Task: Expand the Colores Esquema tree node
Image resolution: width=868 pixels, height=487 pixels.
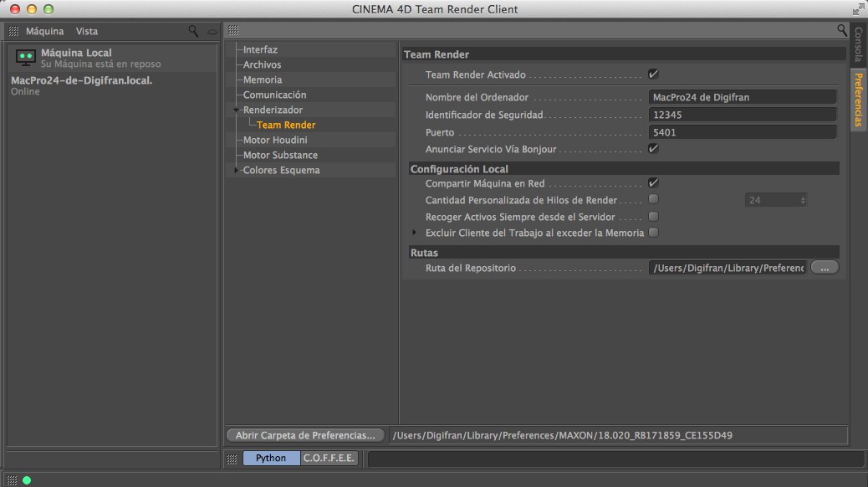Action: click(x=237, y=171)
